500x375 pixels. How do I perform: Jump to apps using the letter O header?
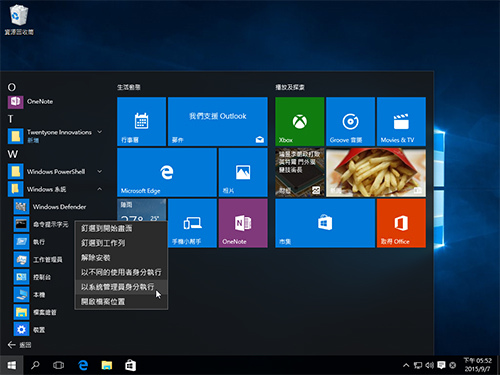[12, 87]
